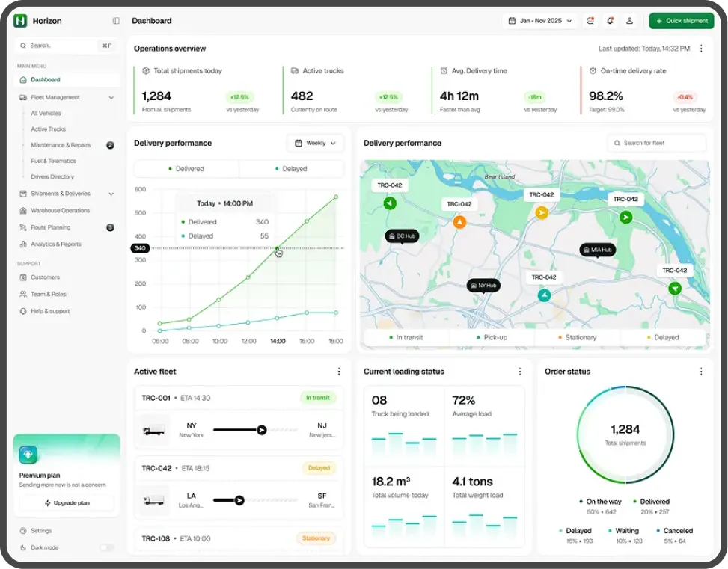Image resolution: width=728 pixels, height=569 pixels.
Task: Click the orange stationary truck marker
Action: click(459, 222)
